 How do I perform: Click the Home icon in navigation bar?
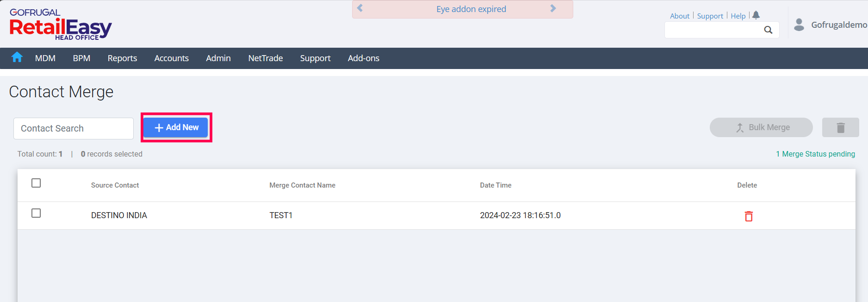pos(17,57)
